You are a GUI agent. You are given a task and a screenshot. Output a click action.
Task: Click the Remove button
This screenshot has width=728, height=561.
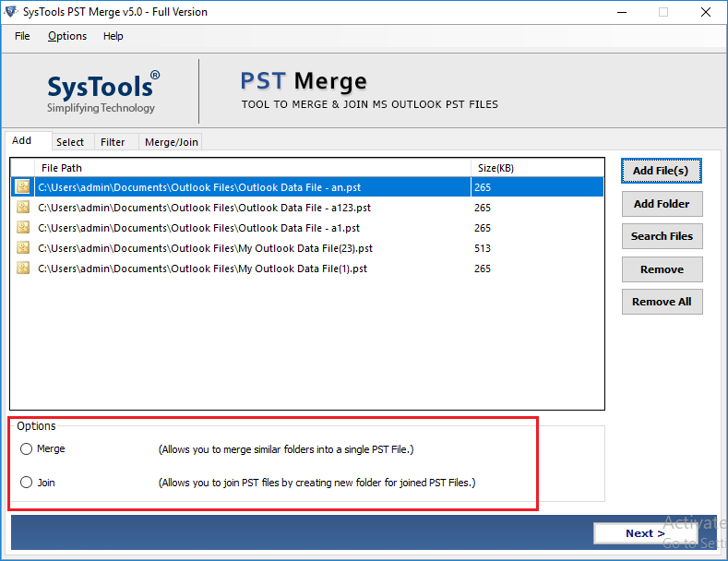tap(662, 269)
